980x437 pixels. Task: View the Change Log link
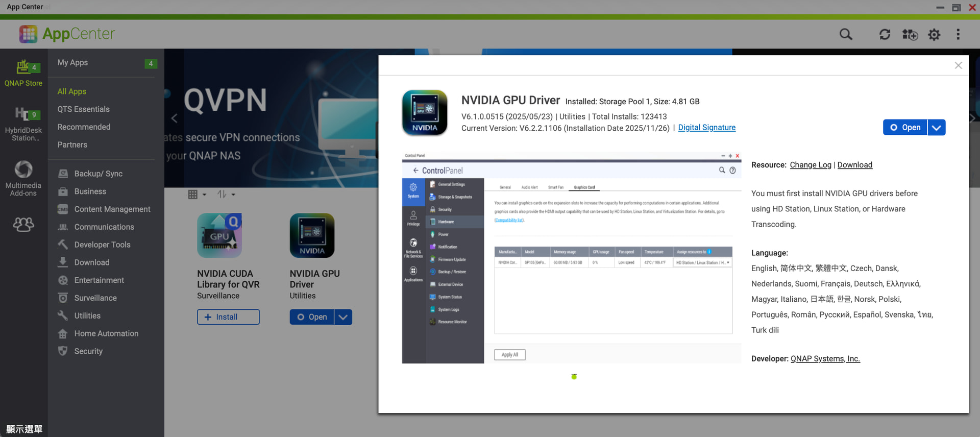click(x=810, y=165)
